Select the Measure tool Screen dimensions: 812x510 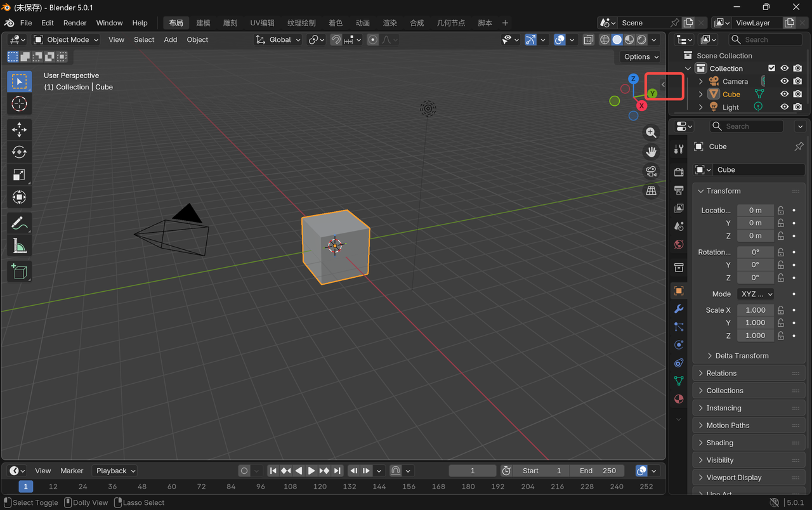click(x=19, y=245)
